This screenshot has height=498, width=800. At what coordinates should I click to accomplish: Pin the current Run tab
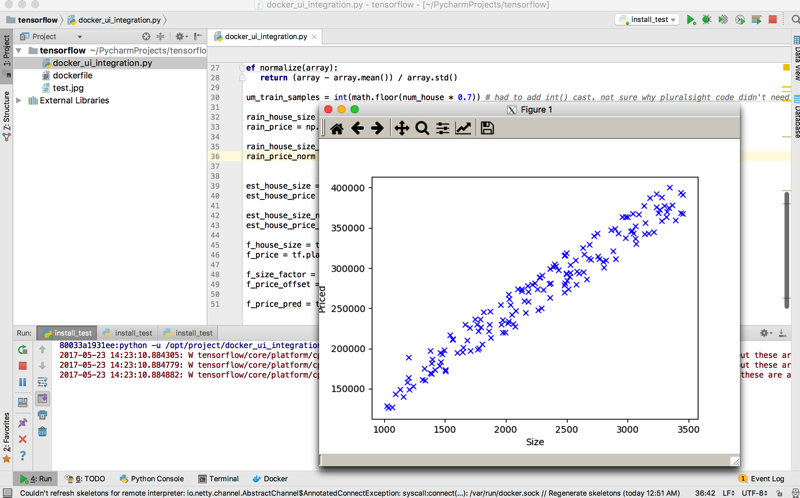[22, 423]
